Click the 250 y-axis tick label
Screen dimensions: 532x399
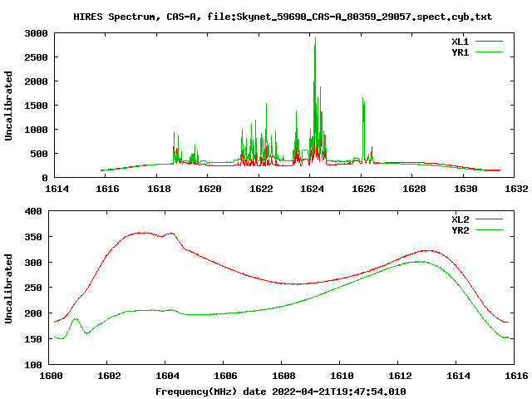(33, 288)
